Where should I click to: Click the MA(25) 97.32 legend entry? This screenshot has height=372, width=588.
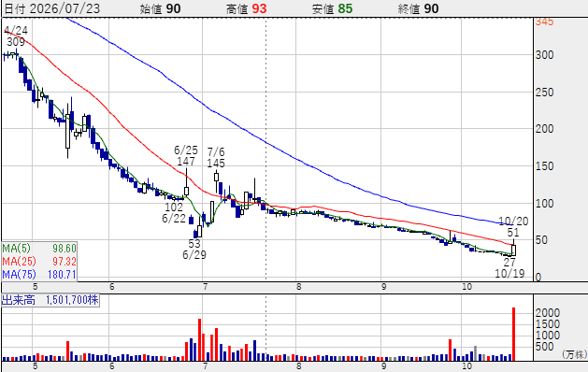pos(39,262)
